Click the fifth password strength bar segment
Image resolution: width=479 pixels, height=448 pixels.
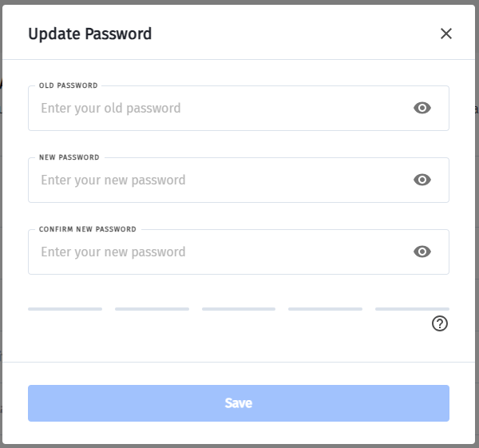click(412, 308)
